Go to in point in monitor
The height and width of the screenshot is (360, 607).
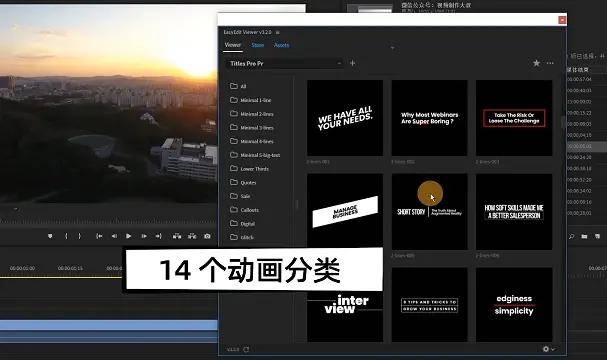tap(99, 236)
